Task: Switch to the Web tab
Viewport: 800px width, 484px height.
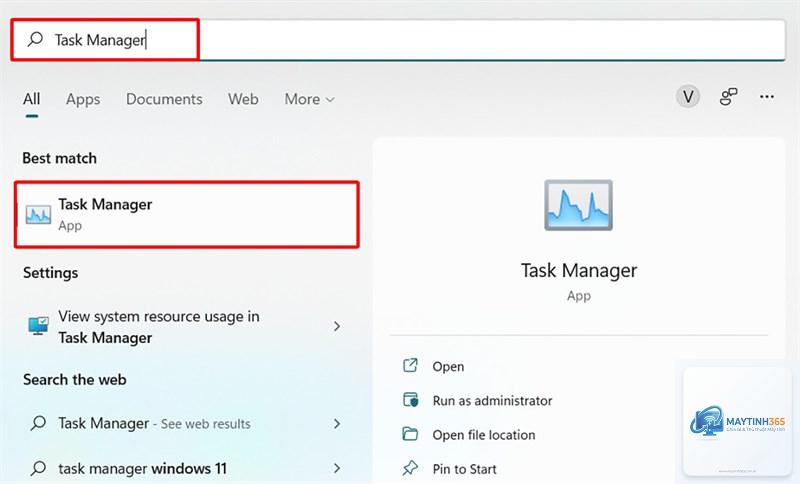Action: (243, 99)
